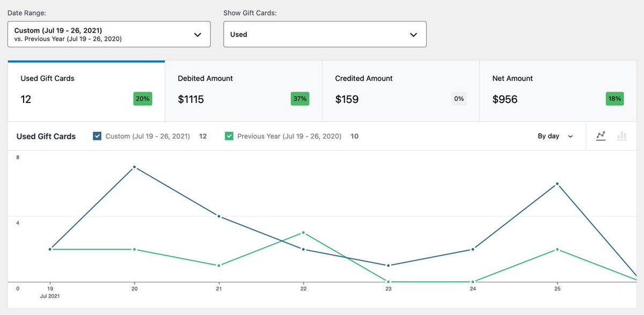Uncheck Custom (Jul 19 - 26, 2021) series
The width and height of the screenshot is (644, 315).
(x=97, y=136)
